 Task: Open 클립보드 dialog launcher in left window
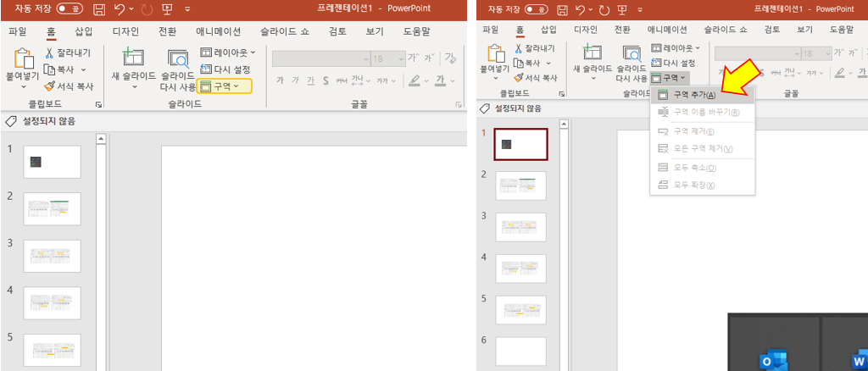(x=98, y=104)
